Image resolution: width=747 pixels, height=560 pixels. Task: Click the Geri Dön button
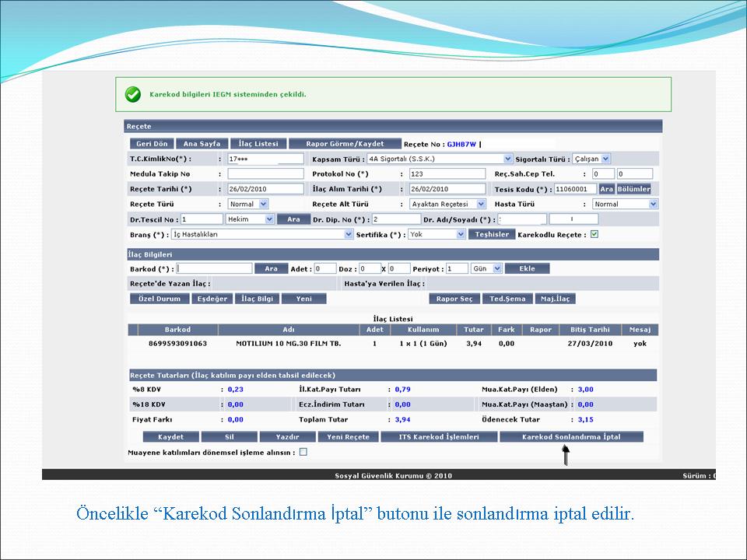tap(152, 144)
